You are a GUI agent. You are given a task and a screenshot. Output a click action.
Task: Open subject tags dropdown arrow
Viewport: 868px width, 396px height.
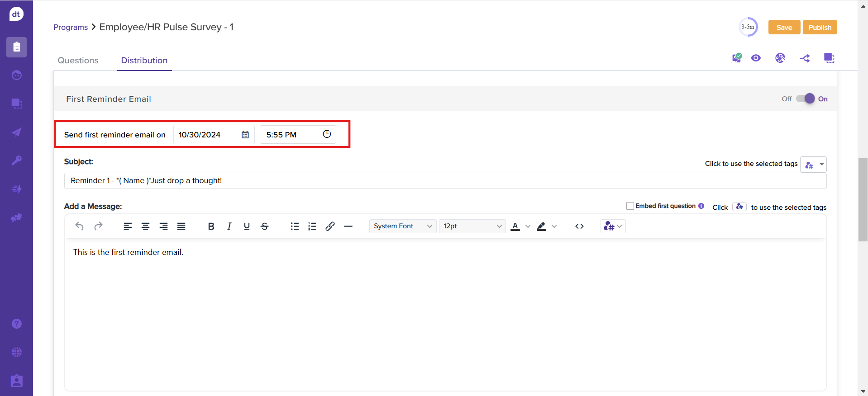tap(821, 165)
